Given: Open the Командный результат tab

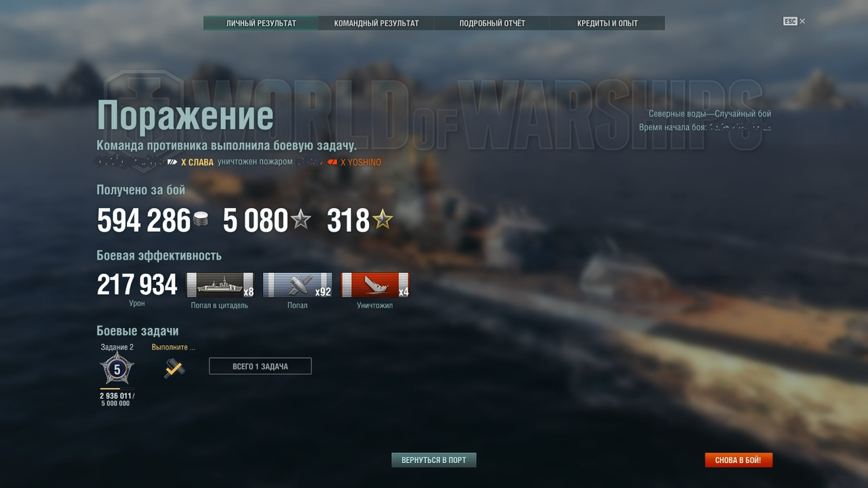Looking at the screenshot, I should [x=376, y=23].
